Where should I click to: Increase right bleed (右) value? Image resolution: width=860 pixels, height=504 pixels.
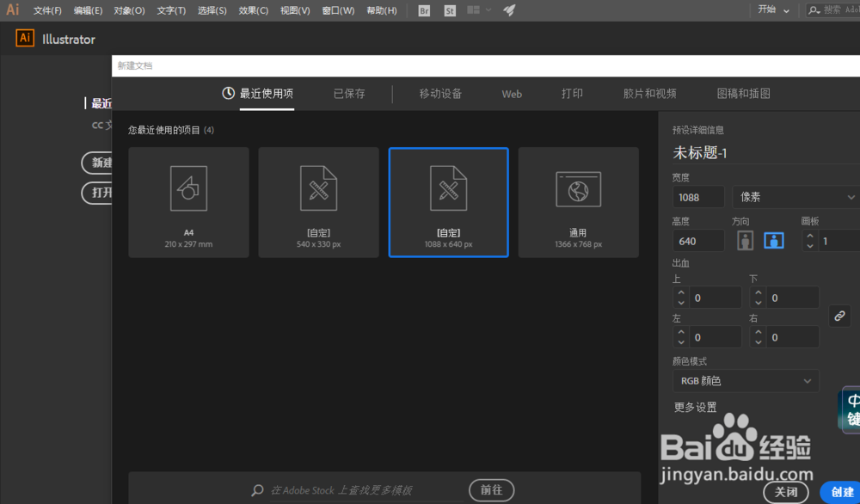759,332
